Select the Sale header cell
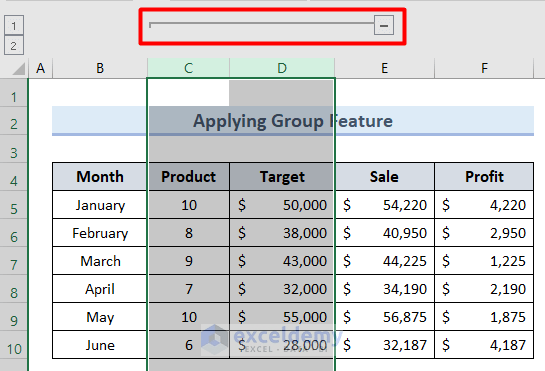 click(384, 177)
